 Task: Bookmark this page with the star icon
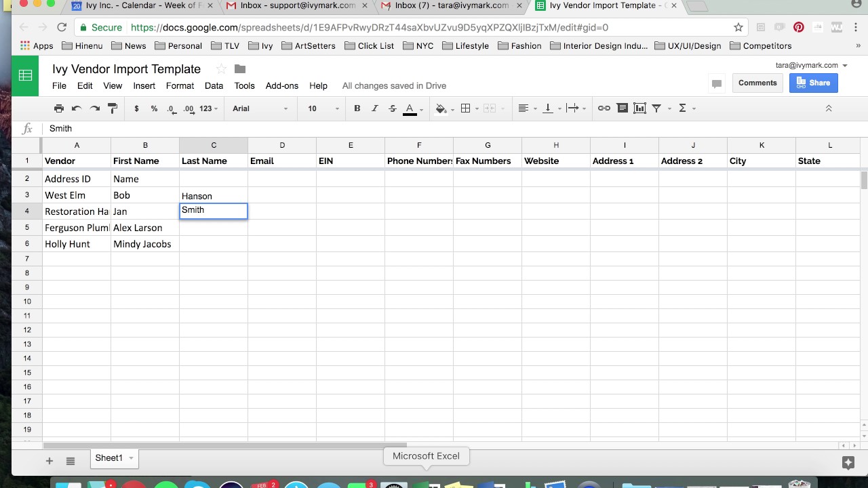pos(738,28)
